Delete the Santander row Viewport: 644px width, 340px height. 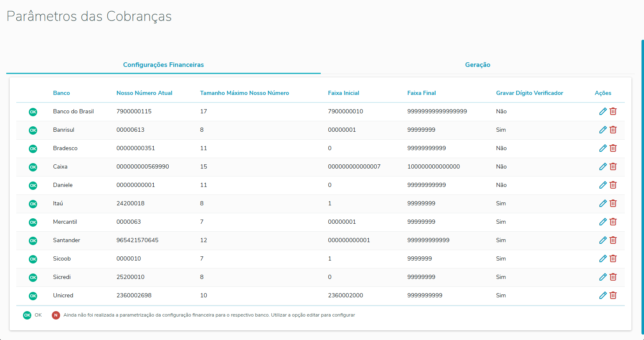pyautogui.click(x=613, y=240)
